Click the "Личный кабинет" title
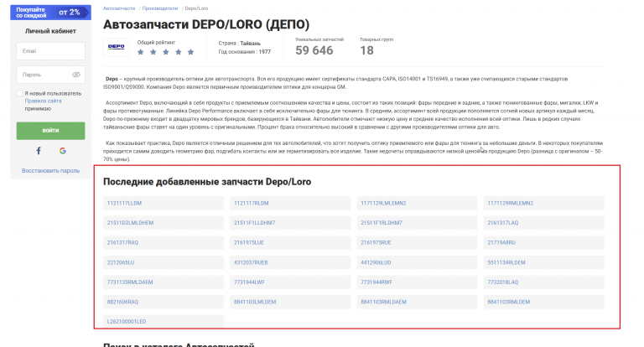644x347 pixels. (x=50, y=31)
